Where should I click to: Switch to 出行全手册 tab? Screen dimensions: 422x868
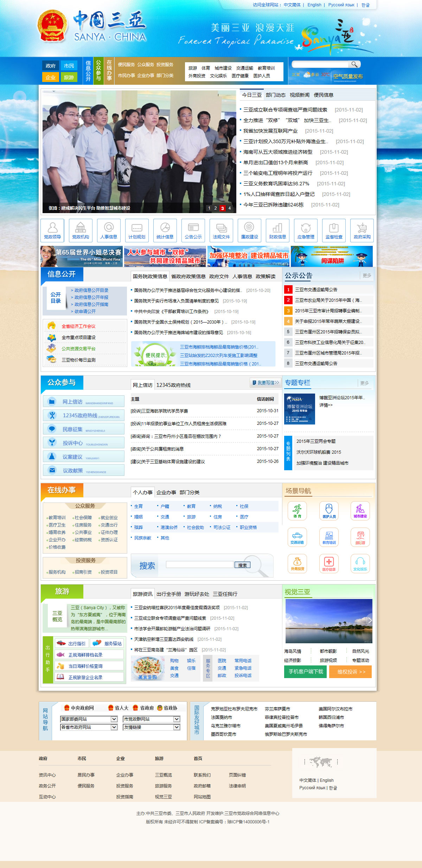[x=169, y=594]
